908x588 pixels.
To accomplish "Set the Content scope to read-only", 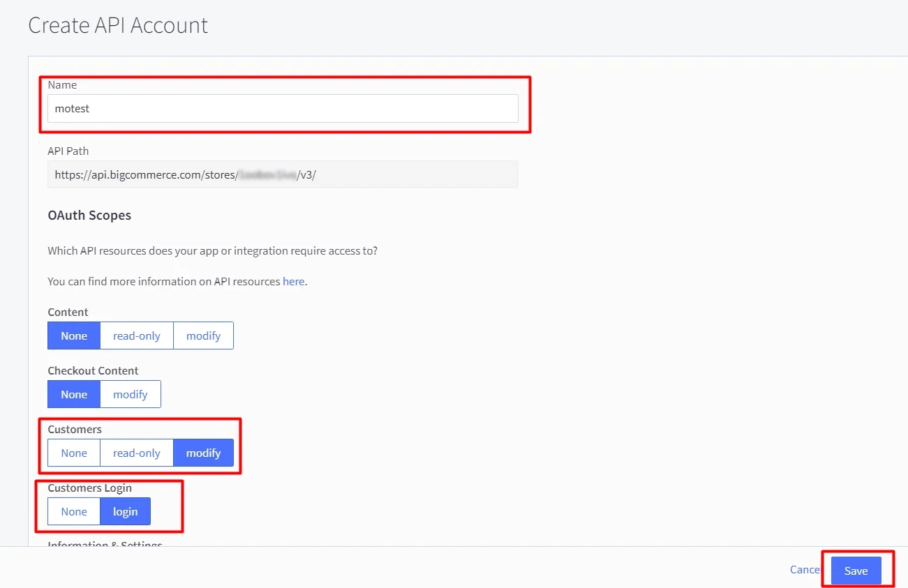I will (136, 336).
